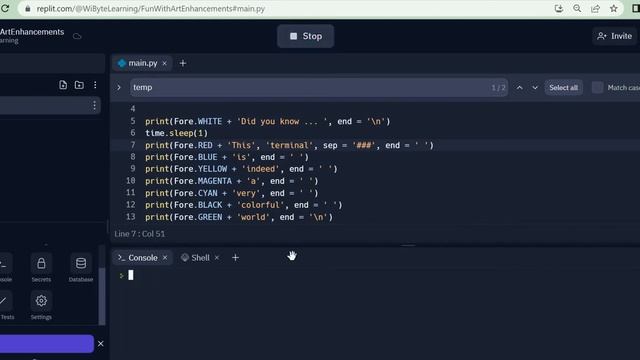This screenshot has width=640, height=360.
Task: Close the main.py tab
Action: 164,63
